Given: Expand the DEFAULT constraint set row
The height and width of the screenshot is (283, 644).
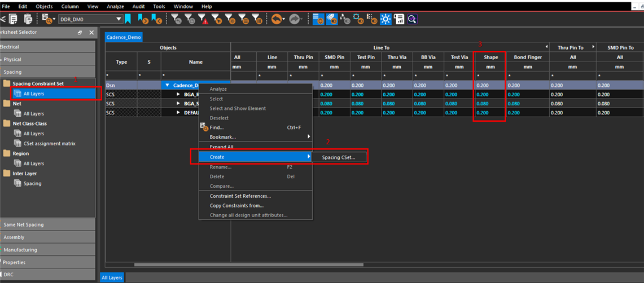Looking at the screenshot, I should 178,113.
